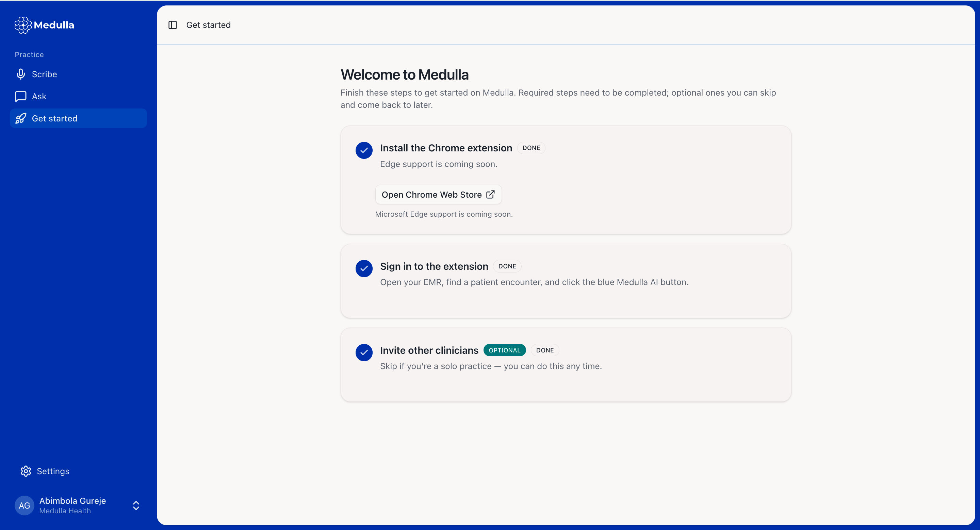Click 'Get started' header breadcrumb text

(209, 25)
